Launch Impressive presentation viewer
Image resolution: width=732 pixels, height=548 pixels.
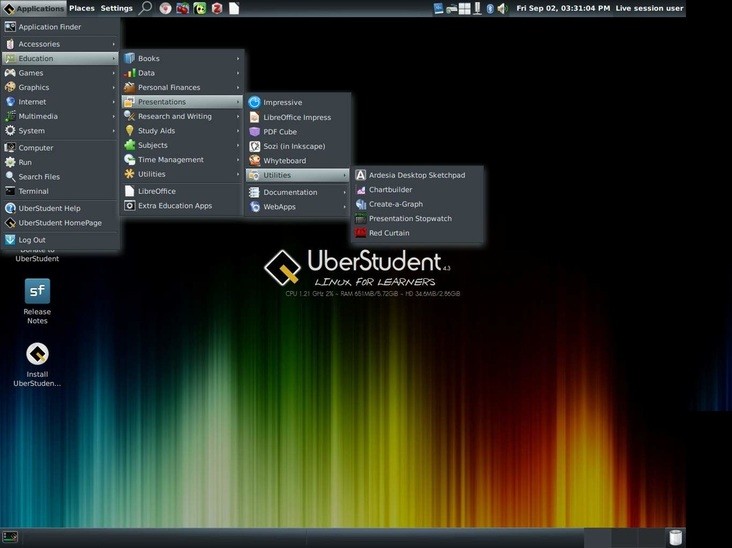pos(282,102)
